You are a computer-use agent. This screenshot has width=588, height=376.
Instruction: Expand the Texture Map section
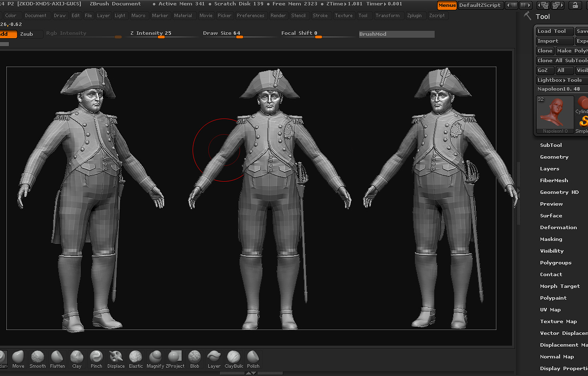tap(558, 322)
